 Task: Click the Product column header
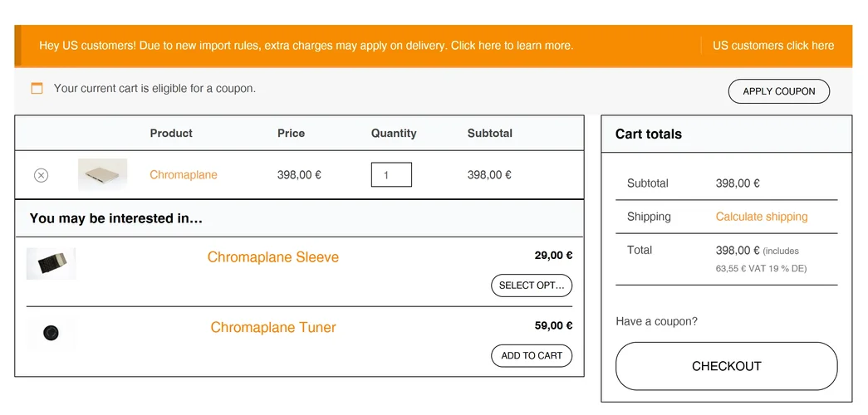(x=171, y=133)
